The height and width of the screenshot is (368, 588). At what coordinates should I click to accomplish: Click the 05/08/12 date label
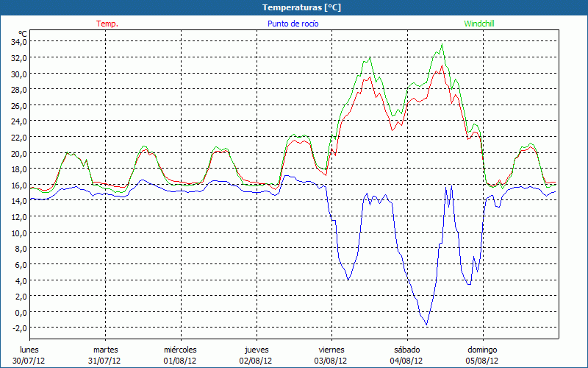[483, 361]
